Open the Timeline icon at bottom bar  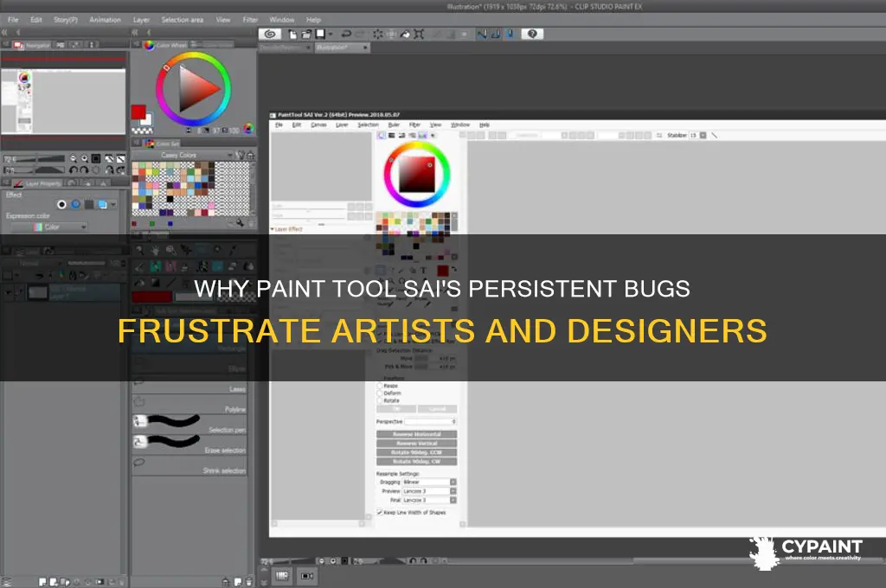tap(282, 576)
